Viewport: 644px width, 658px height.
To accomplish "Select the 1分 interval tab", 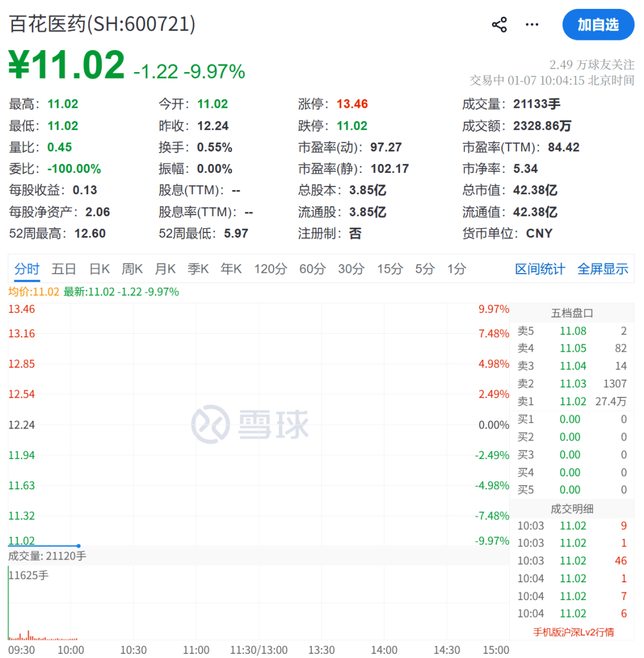I will coord(457,269).
